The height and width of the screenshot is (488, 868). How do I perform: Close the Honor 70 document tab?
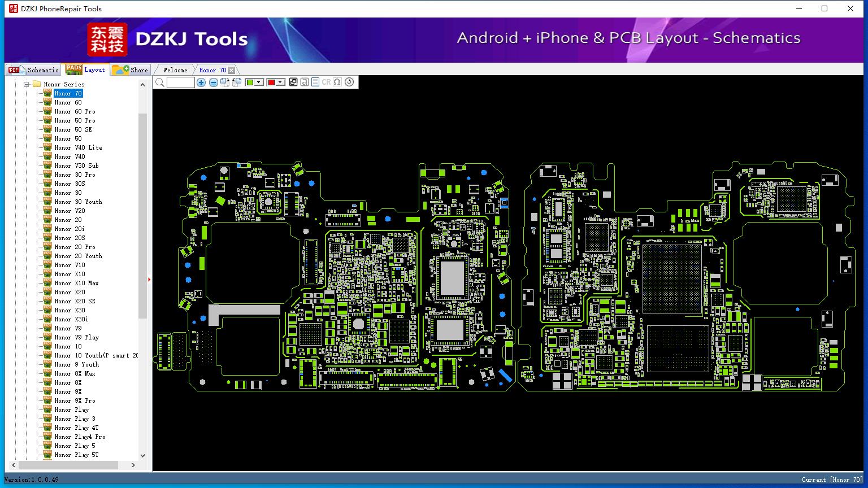231,71
